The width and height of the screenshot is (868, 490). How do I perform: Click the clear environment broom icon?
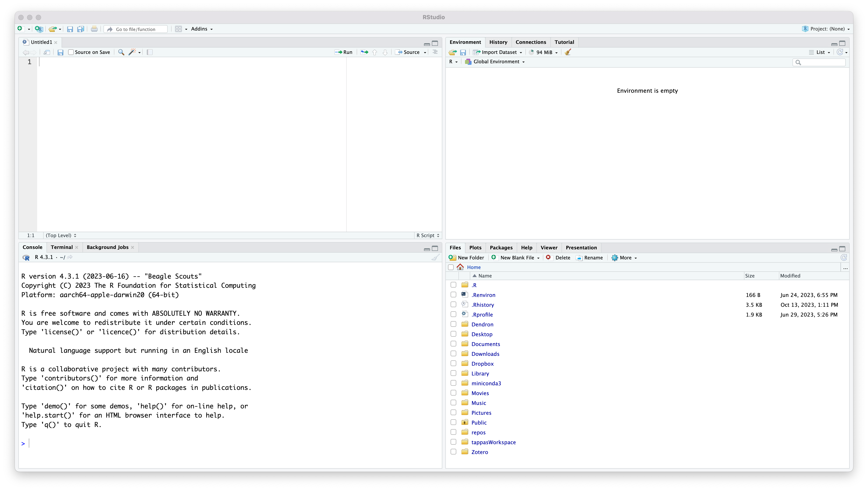point(568,52)
